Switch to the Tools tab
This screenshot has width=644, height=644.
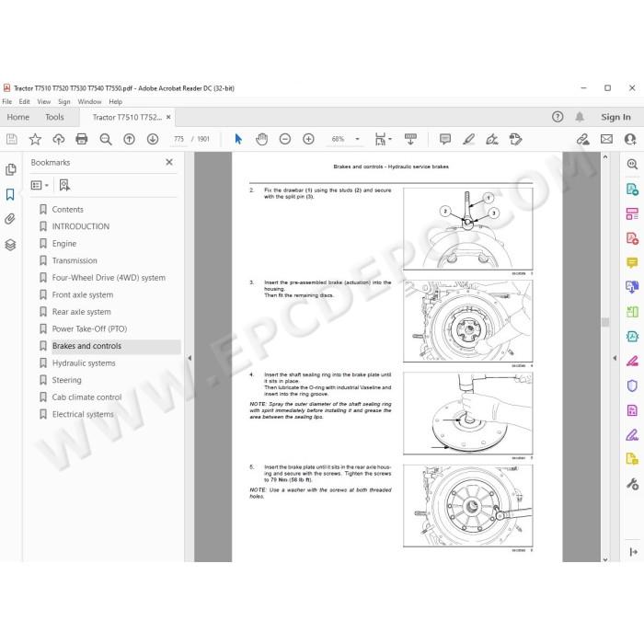54,117
